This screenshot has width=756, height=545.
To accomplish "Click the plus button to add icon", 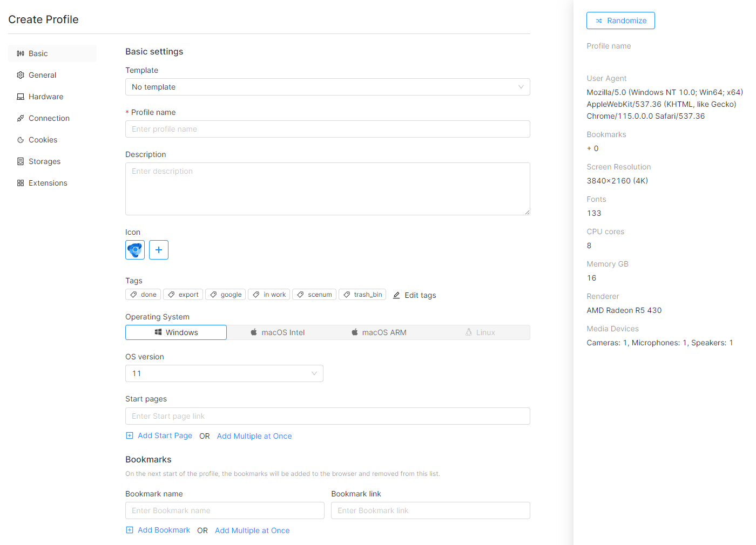I will 159,250.
